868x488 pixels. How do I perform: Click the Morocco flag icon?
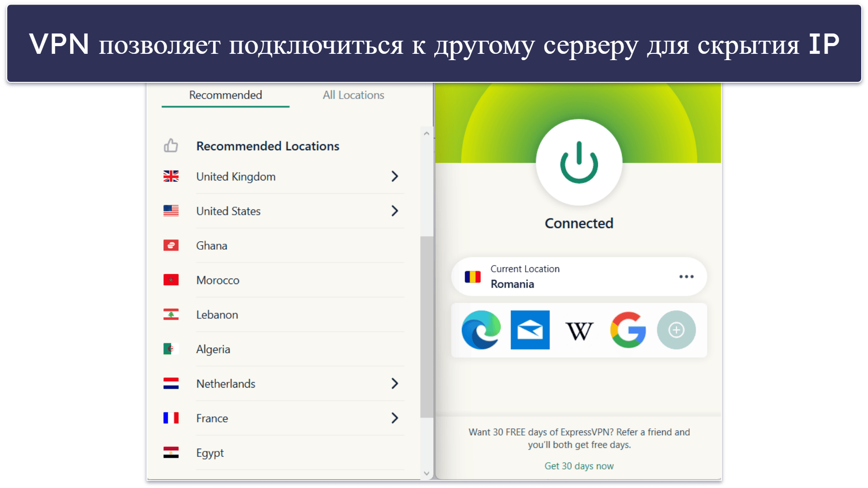[171, 280]
